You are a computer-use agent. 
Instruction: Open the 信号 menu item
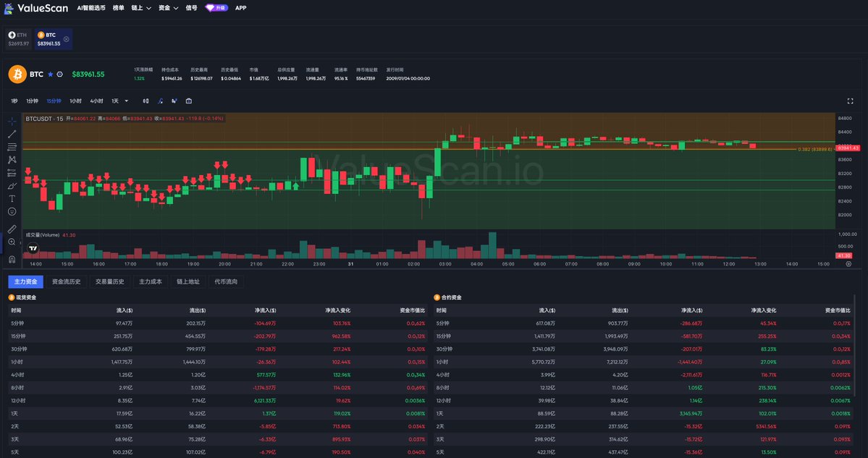click(192, 8)
